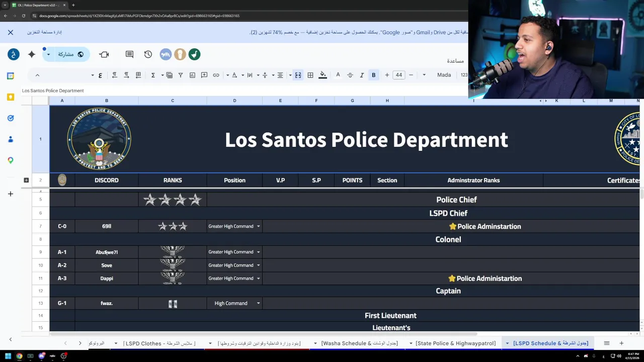Image resolution: width=644 pixels, height=362 pixels.
Task: Open Gemini sparkle assistant
Action: (32, 54)
